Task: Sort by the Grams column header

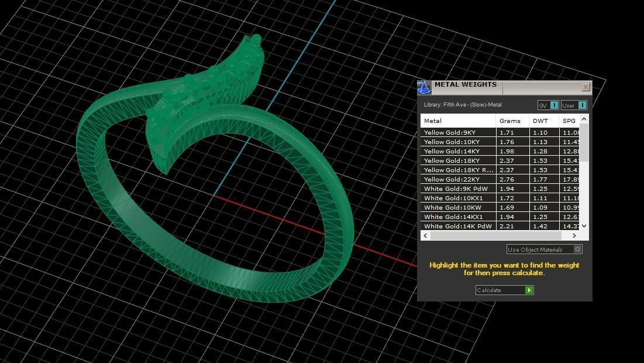Action: click(x=512, y=121)
